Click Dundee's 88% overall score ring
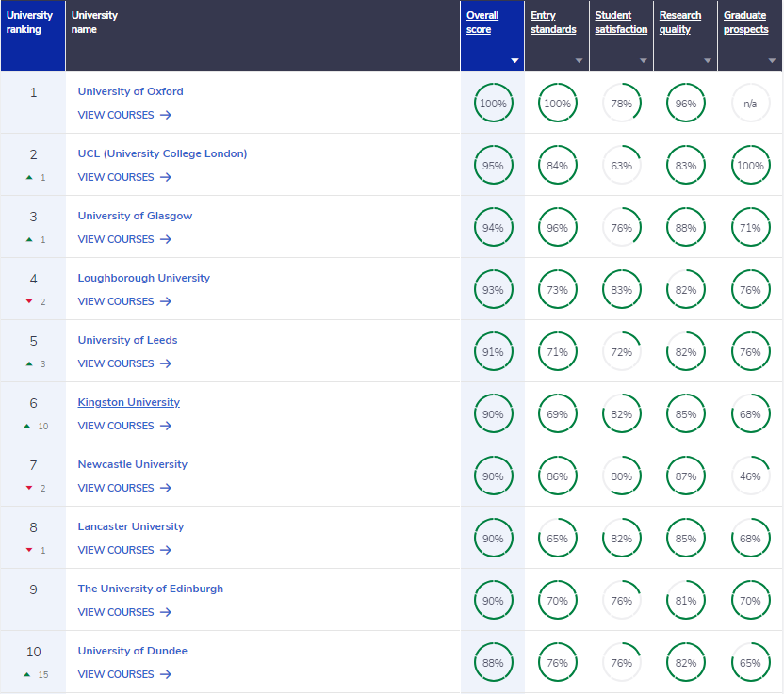The height and width of the screenshot is (694, 784). [x=494, y=663]
